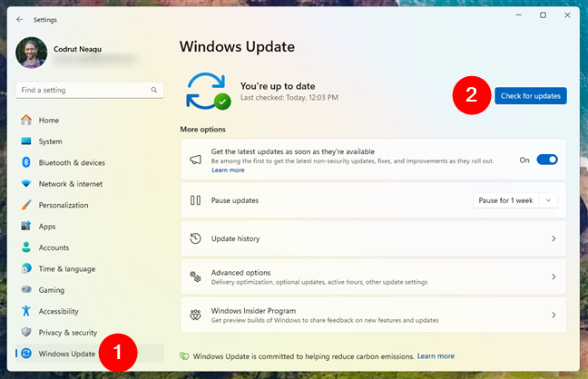Click the megaphone icon for latest updates
This screenshot has height=379, width=588.
tap(195, 160)
